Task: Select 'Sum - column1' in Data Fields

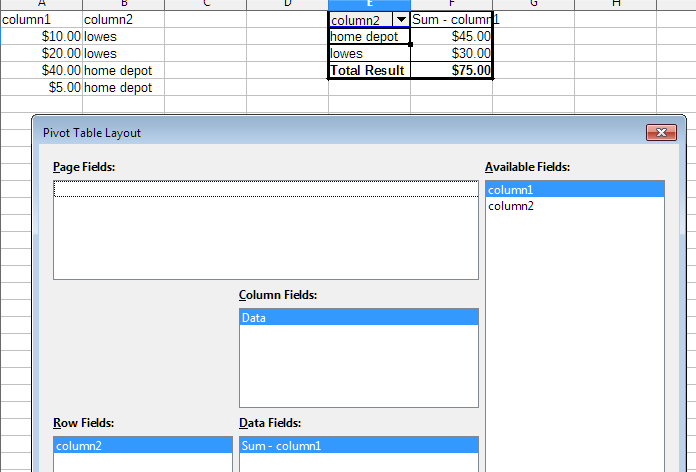Action: tap(358, 445)
